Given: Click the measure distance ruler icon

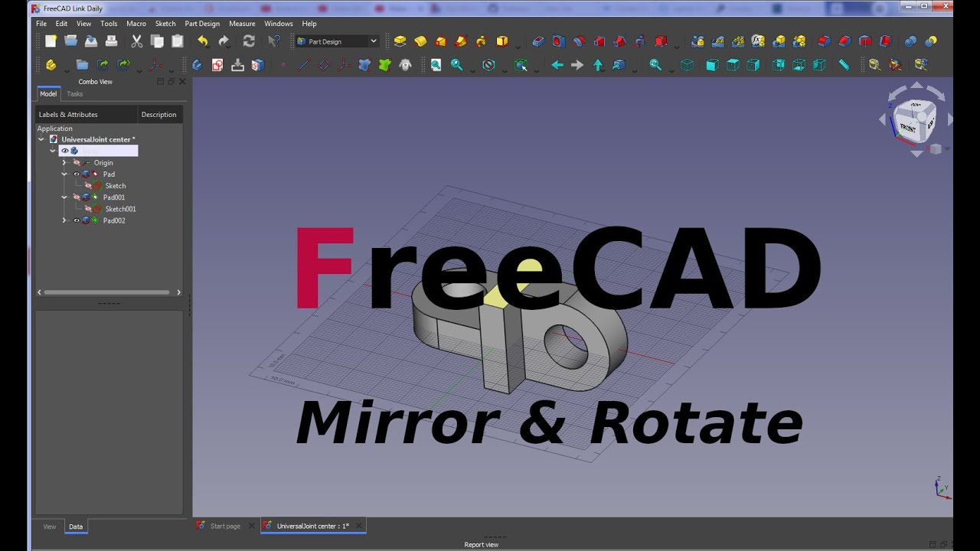Looking at the screenshot, I should pyautogui.click(x=844, y=65).
